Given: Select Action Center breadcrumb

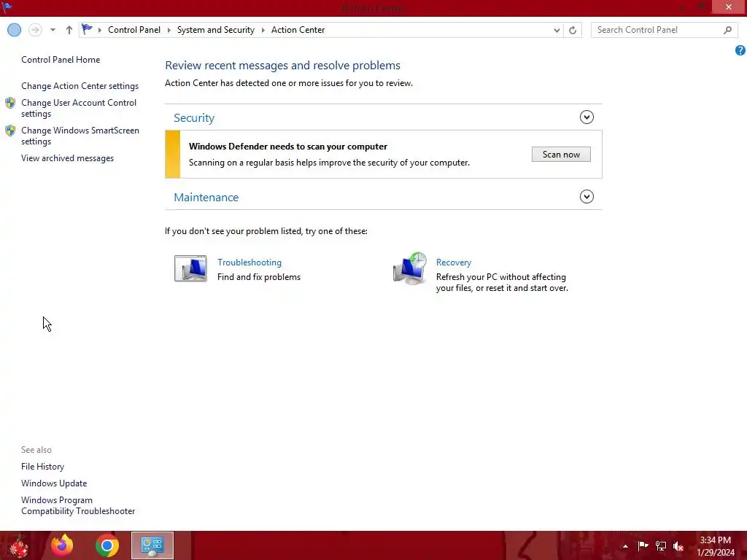Looking at the screenshot, I should click(x=298, y=29).
